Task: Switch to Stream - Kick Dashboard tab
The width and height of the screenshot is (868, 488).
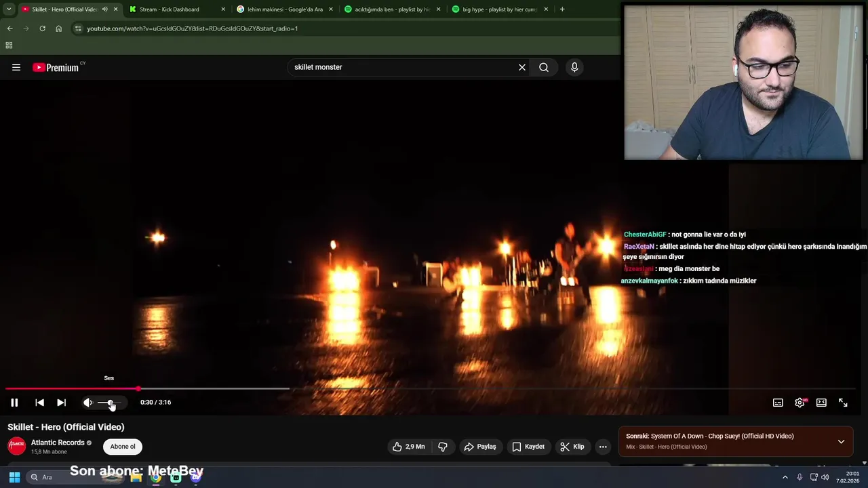Action: [170, 9]
